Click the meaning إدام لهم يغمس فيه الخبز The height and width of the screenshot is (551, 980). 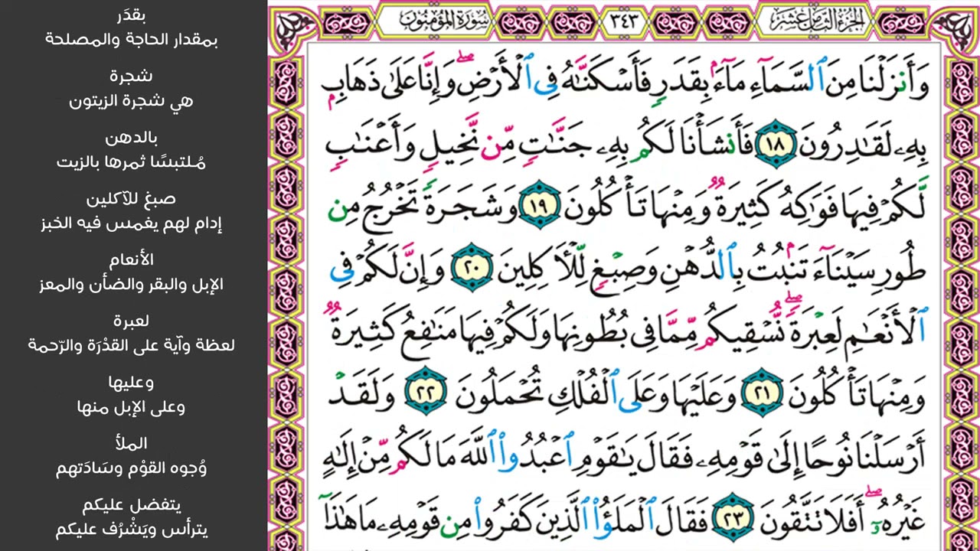132,223
